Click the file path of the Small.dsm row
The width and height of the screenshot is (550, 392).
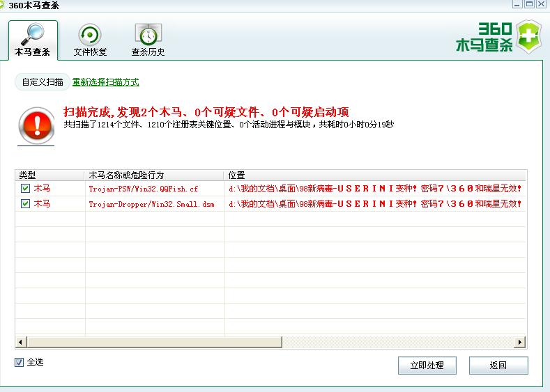tap(374, 203)
